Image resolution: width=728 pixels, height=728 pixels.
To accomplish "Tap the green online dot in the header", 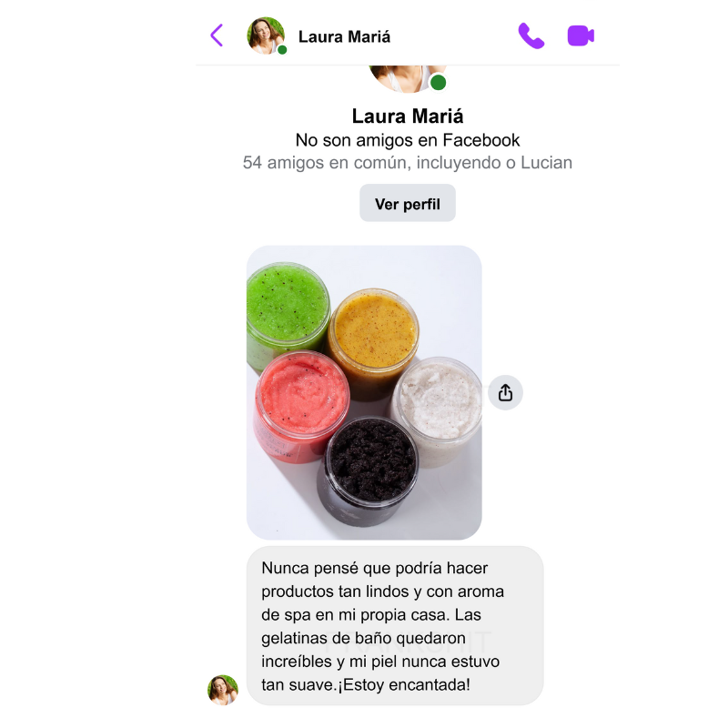I will click(x=282, y=50).
